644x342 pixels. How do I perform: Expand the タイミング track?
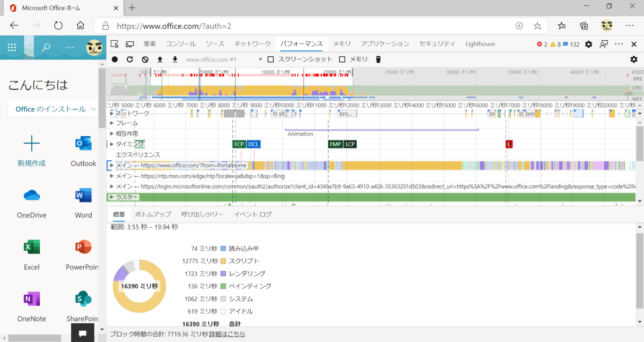(x=112, y=144)
